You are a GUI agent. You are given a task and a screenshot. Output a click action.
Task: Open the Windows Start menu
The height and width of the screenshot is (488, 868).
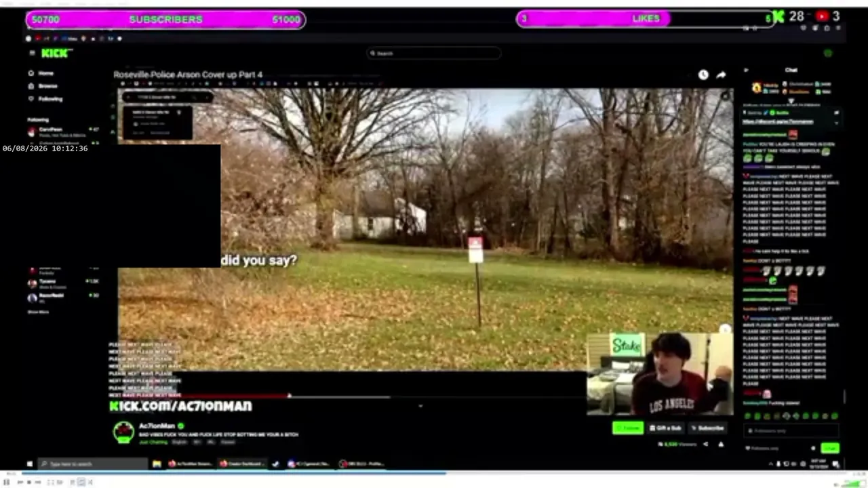click(29, 464)
